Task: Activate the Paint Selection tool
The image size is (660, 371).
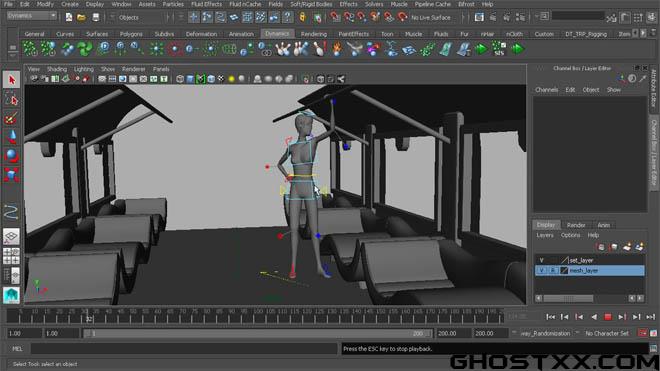Action: [x=11, y=118]
